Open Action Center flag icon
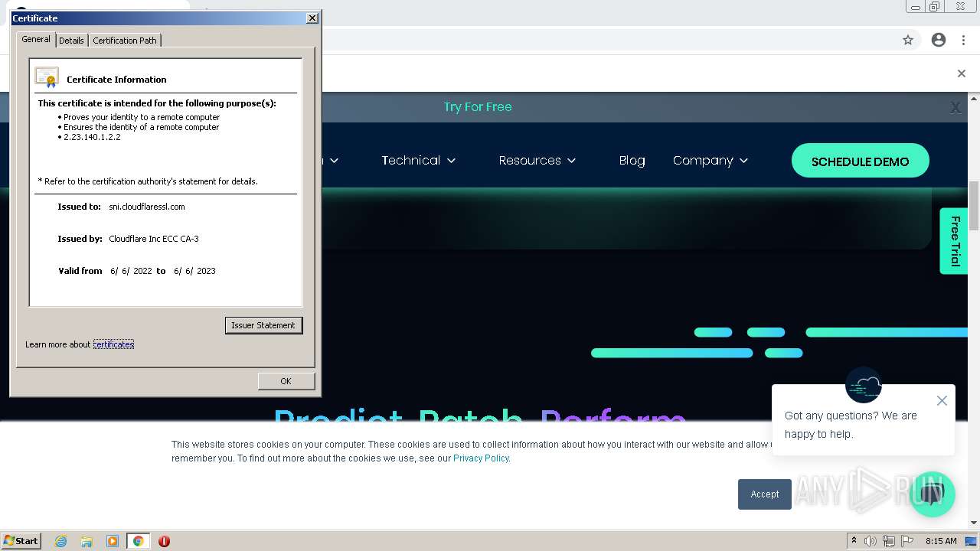Viewport: 980px width, 551px height. pos(907,541)
